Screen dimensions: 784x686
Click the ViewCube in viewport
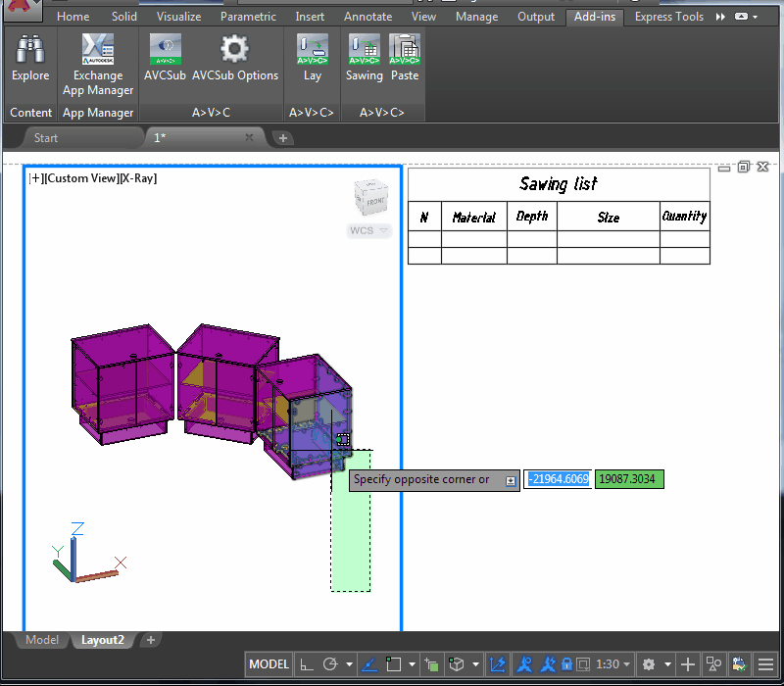pos(369,199)
